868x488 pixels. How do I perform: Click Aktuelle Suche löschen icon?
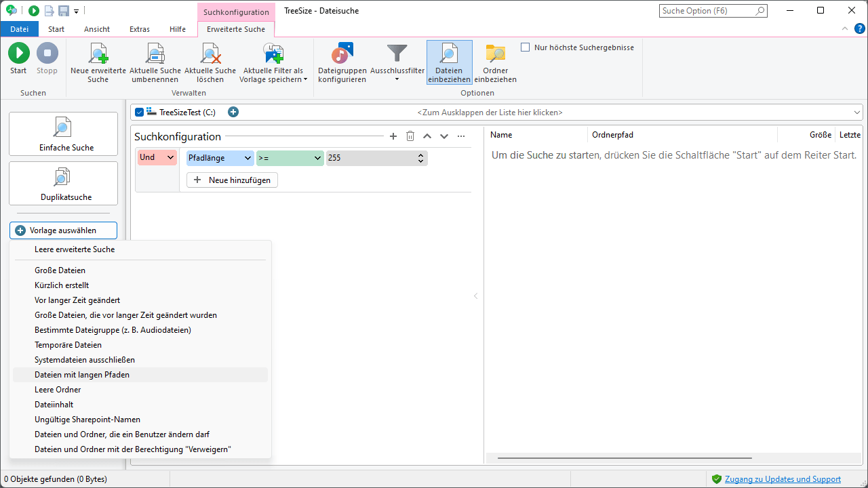click(210, 54)
